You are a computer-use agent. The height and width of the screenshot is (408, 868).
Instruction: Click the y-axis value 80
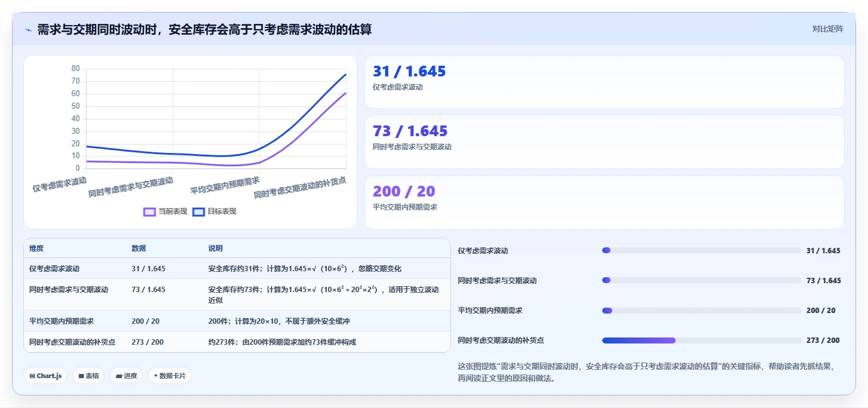(x=75, y=68)
